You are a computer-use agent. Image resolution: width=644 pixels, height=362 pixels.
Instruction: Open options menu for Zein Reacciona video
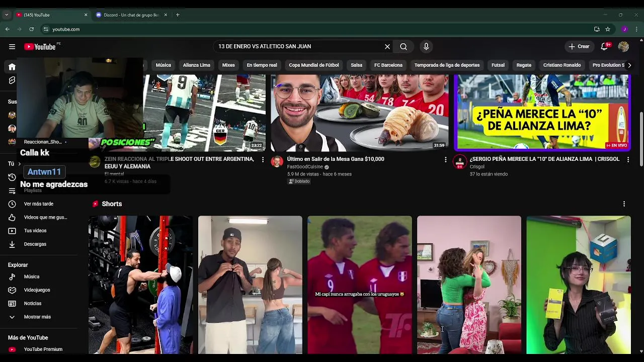[x=263, y=159]
